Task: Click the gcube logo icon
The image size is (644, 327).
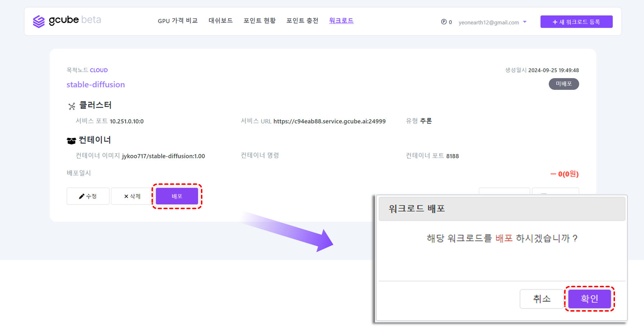Action: click(x=39, y=21)
